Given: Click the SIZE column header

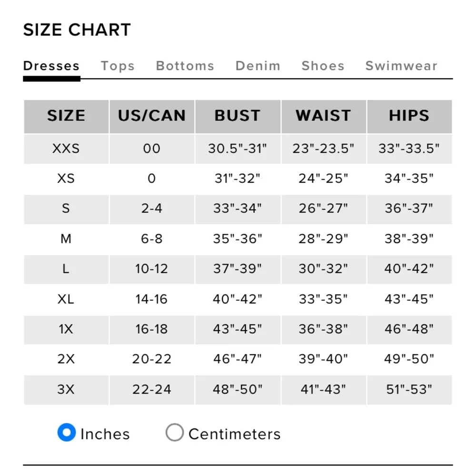Looking at the screenshot, I should tap(66, 116).
